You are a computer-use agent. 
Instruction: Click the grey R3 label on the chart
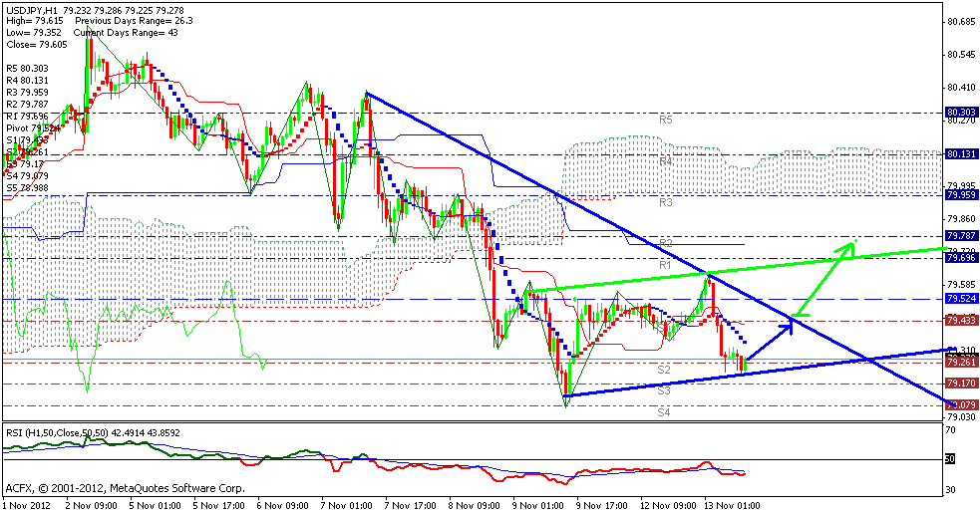666,202
